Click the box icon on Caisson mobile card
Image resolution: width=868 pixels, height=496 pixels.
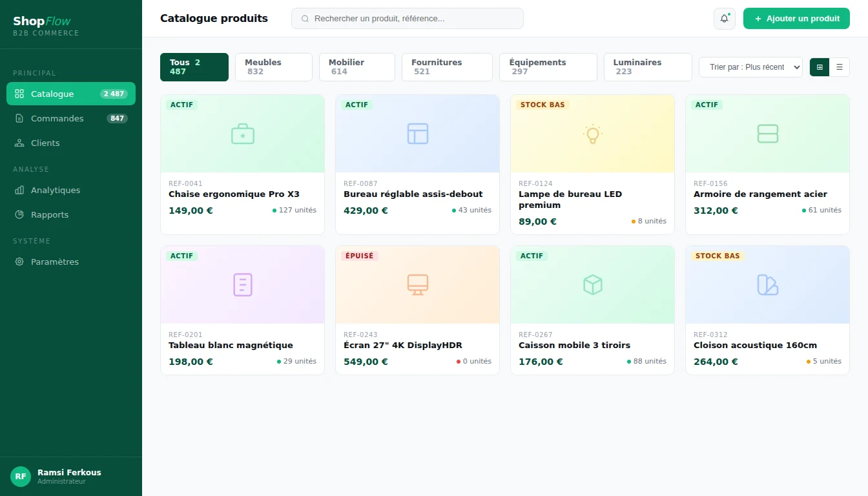[593, 285]
